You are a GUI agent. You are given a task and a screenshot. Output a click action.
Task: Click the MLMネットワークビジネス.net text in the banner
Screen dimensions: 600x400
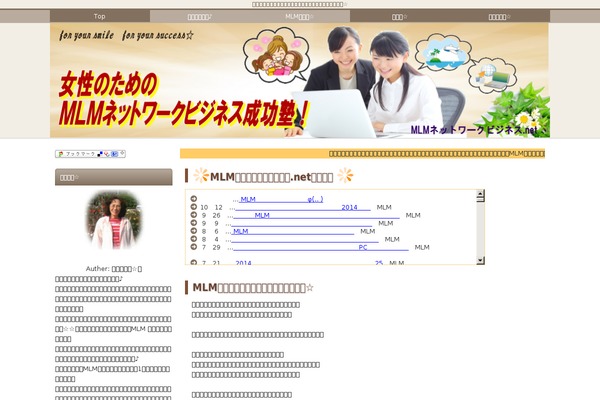point(474,130)
